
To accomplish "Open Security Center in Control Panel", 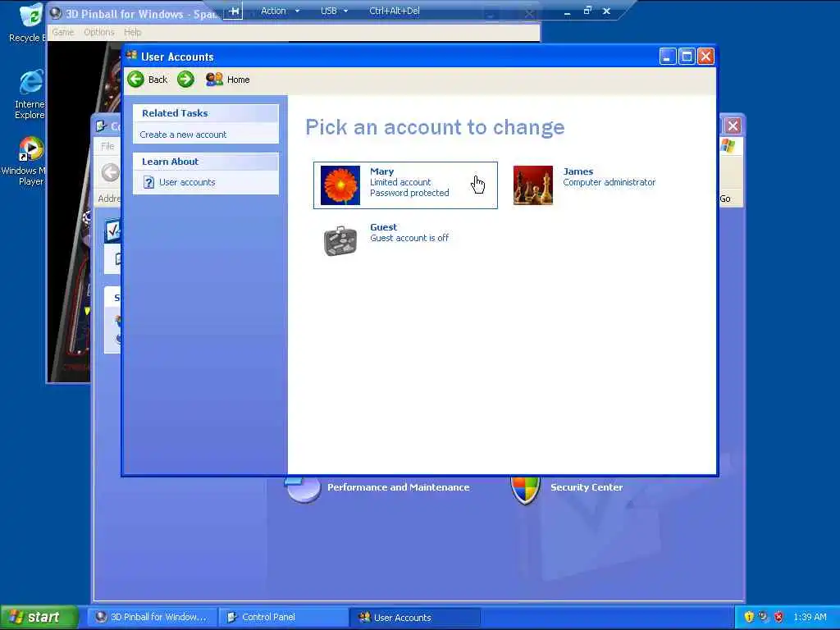I will (x=587, y=487).
